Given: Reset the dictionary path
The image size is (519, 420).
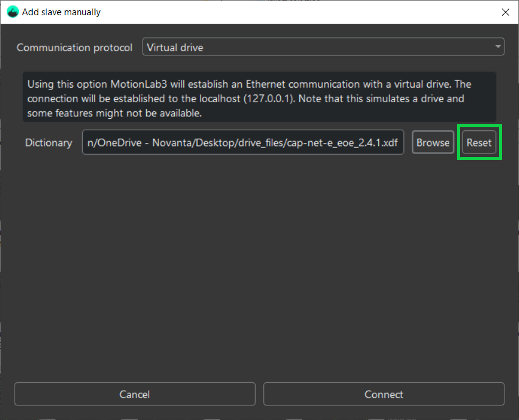Looking at the screenshot, I should click(479, 142).
